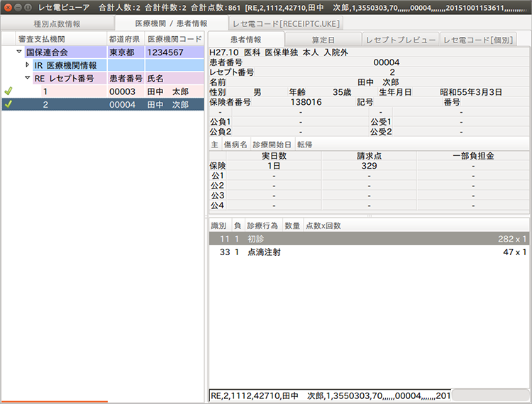Select 点滴注射 procedure row
The height and width of the screenshot is (404, 532).
369,252
